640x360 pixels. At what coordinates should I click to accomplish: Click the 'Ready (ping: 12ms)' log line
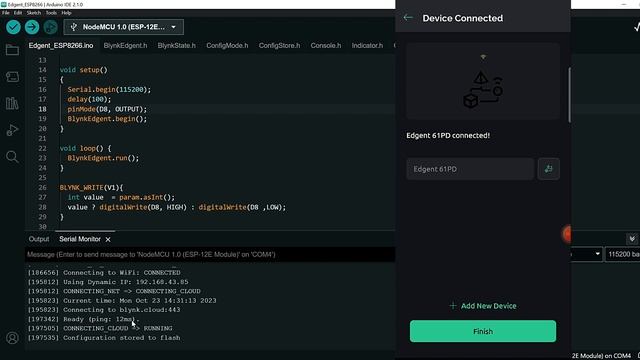click(84, 319)
